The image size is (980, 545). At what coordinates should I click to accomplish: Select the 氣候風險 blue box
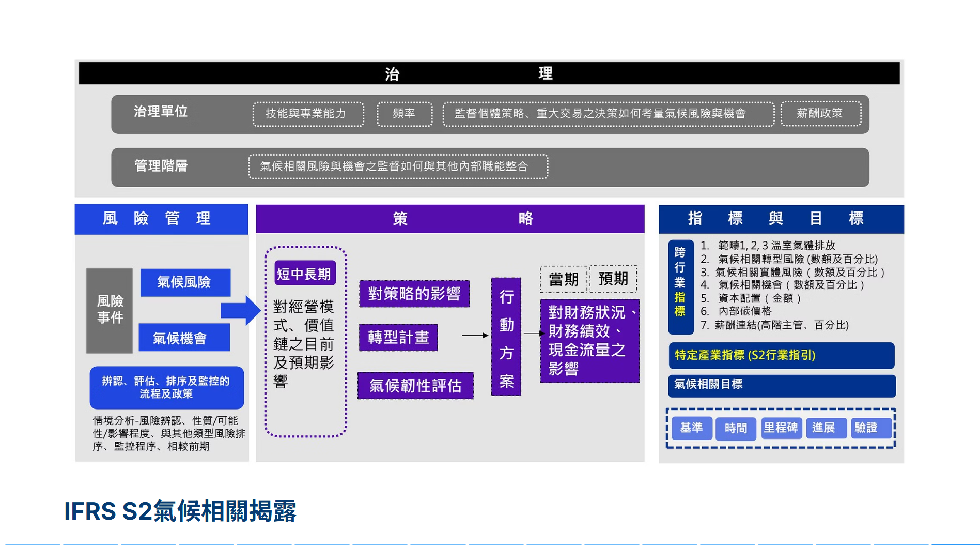point(185,282)
